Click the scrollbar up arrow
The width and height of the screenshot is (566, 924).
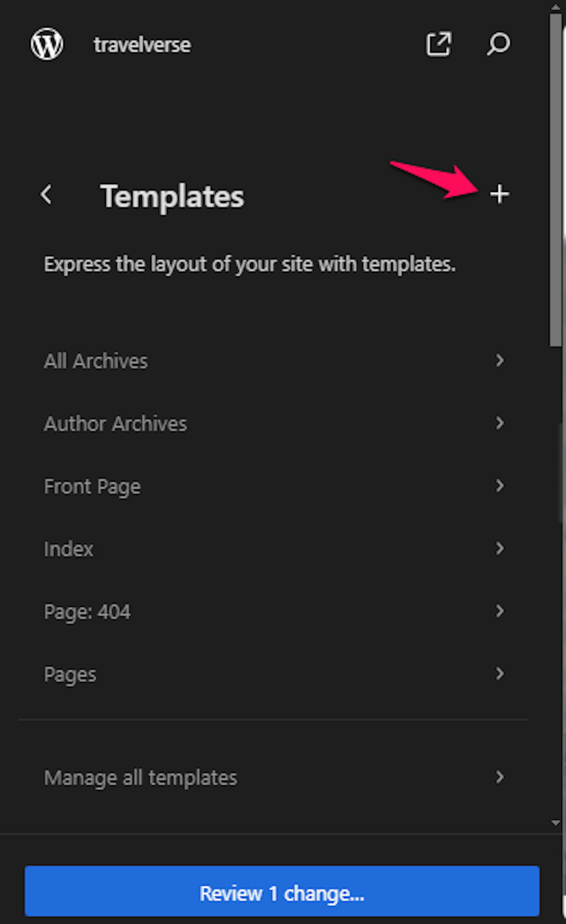556,7
